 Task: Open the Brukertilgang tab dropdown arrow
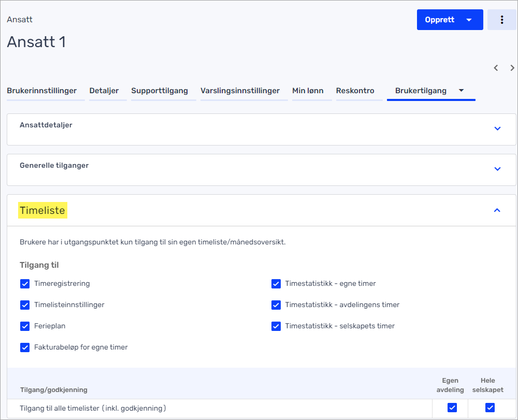tap(461, 91)
